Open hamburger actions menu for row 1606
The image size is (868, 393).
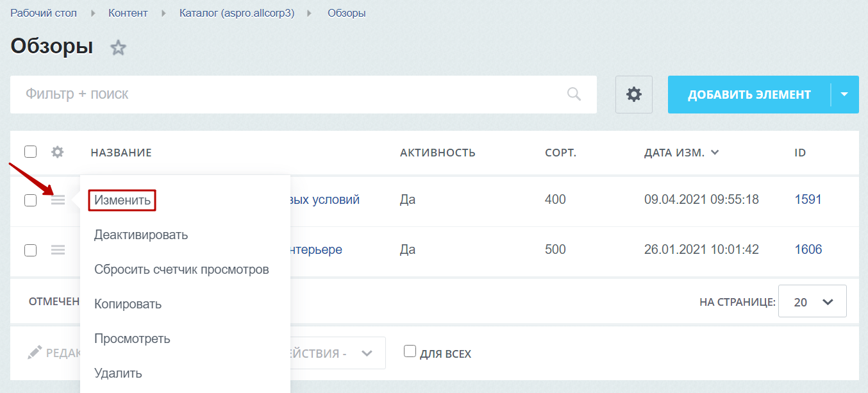pos(58,250)
